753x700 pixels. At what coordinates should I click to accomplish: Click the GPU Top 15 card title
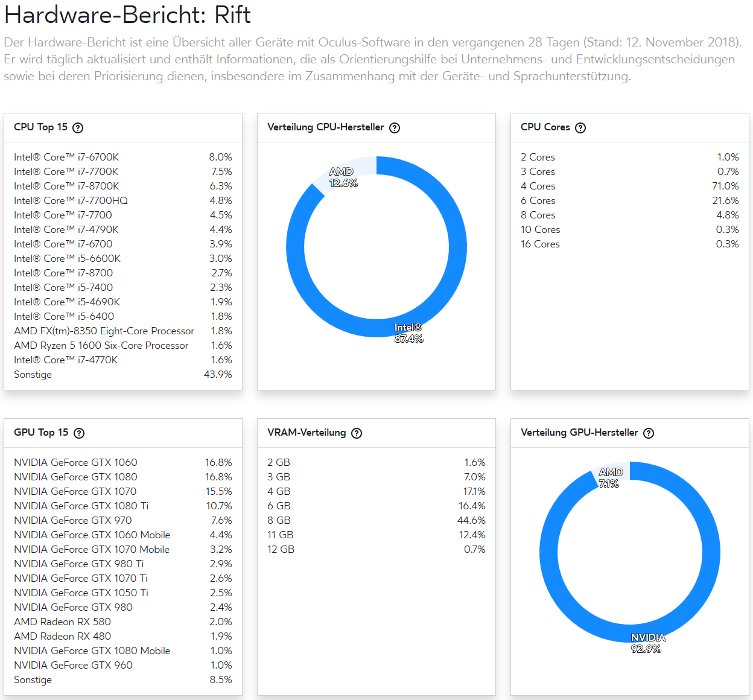coord(41,433)
